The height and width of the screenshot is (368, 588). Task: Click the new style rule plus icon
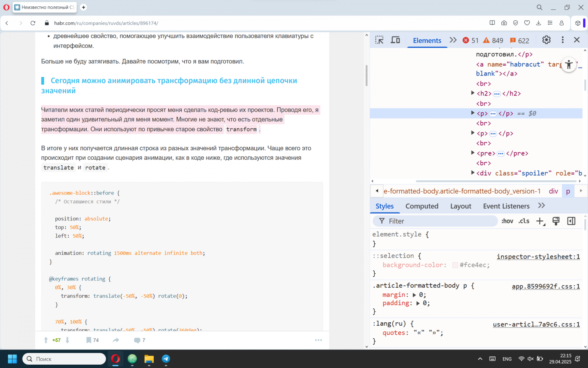coord(540,221)
